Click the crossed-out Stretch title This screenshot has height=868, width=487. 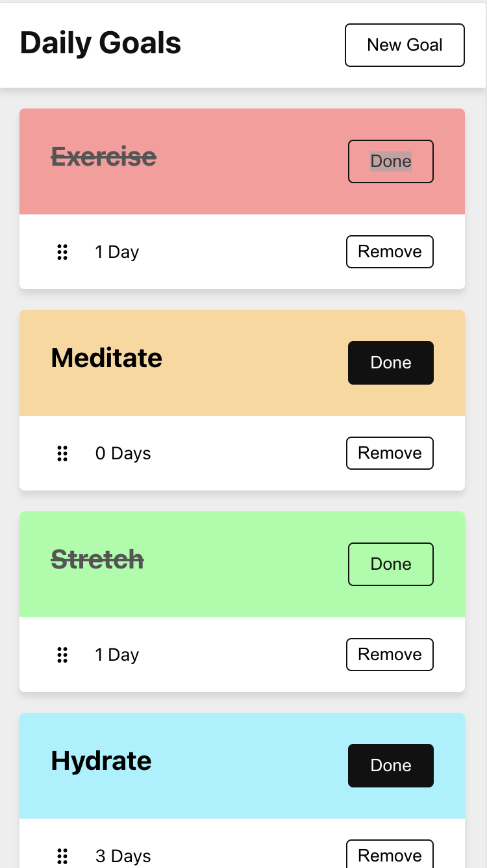coord(97,559)
